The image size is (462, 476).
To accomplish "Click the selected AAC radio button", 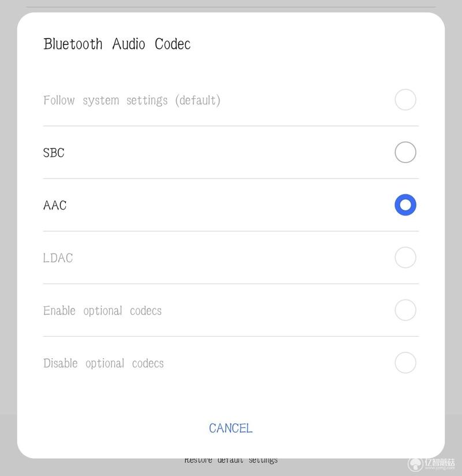I will click(x=405, y=205).
